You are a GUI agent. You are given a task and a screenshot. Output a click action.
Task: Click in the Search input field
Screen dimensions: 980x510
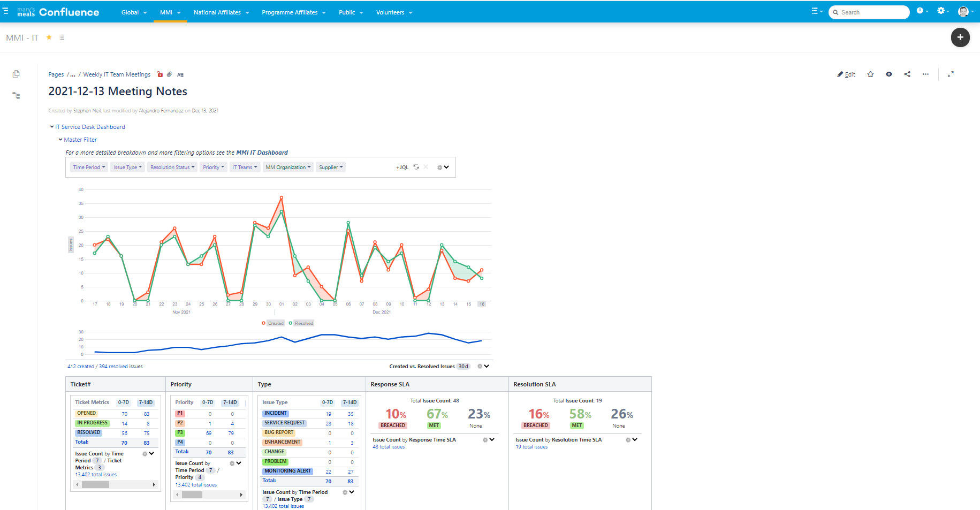coord(869,12)
